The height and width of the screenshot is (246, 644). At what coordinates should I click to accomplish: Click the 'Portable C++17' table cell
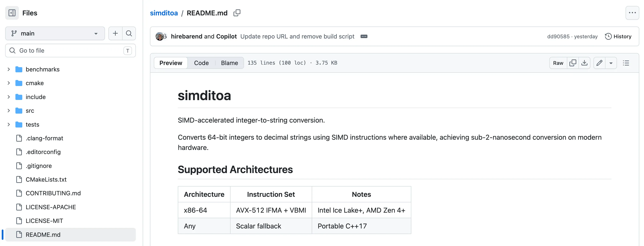[x=361, y=226]
